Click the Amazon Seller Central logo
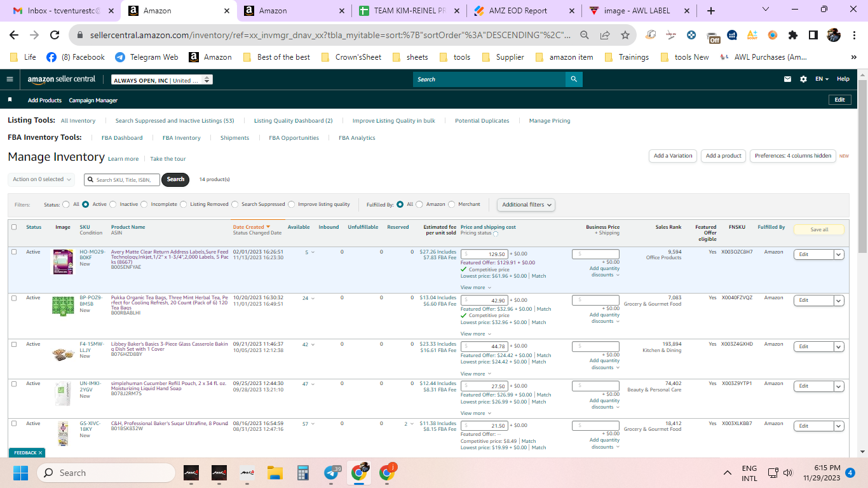The width and height of the screenshot is (868, 488). pyautogui.click(x=62, y=79)
